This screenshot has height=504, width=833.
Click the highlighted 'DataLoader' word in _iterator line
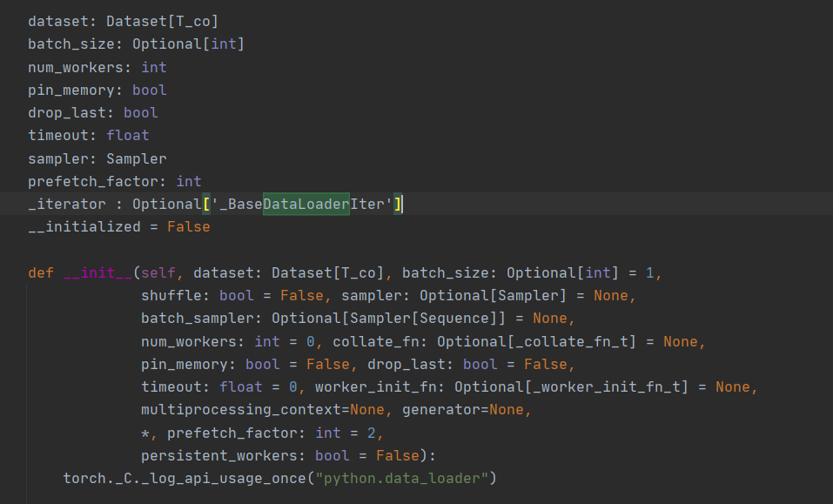(306, 204)
